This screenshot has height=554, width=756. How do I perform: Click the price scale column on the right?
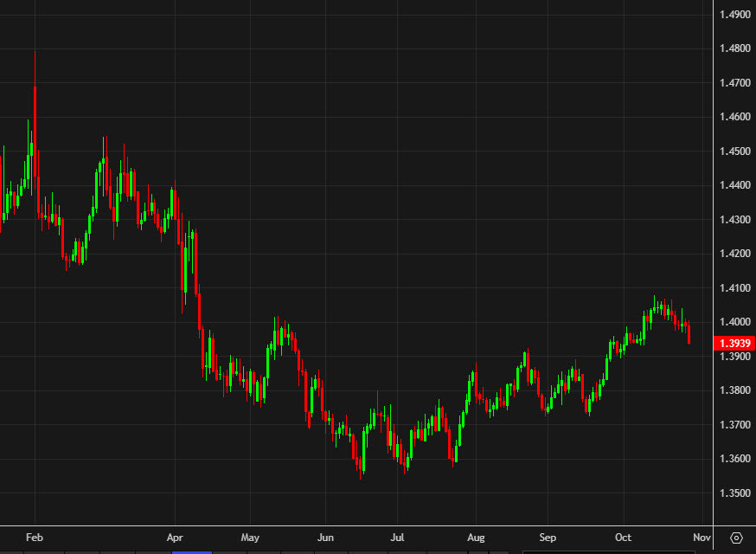click(734, 260)
